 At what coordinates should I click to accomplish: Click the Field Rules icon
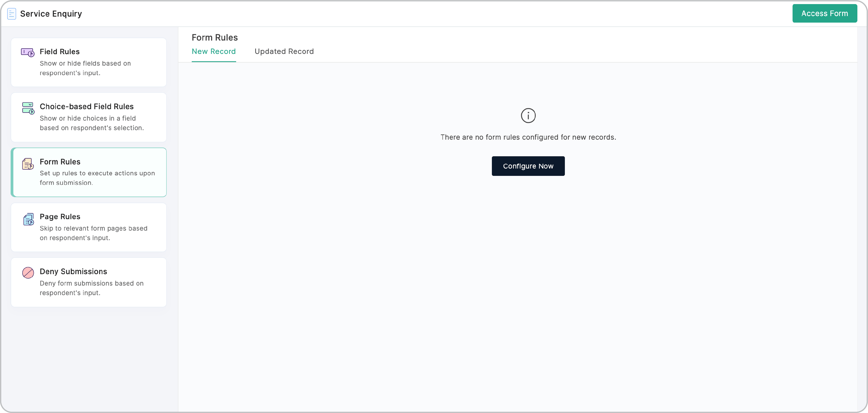click(x=28, y=53)
